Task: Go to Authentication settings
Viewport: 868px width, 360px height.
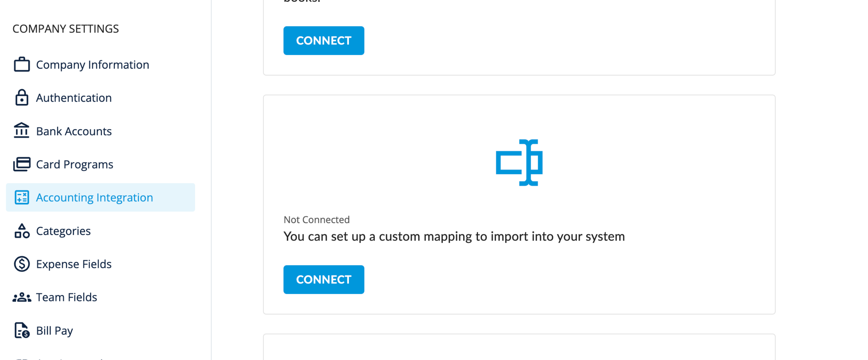Action: click(x=100, y=98)
